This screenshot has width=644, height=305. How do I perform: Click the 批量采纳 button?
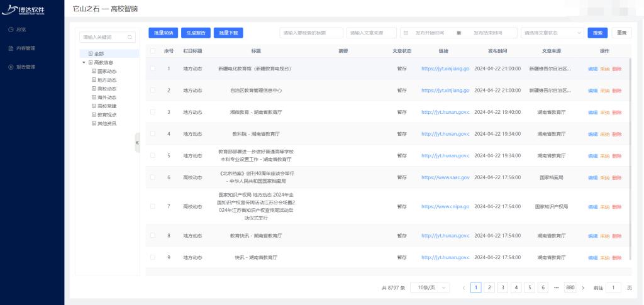(x=164, y=33)
